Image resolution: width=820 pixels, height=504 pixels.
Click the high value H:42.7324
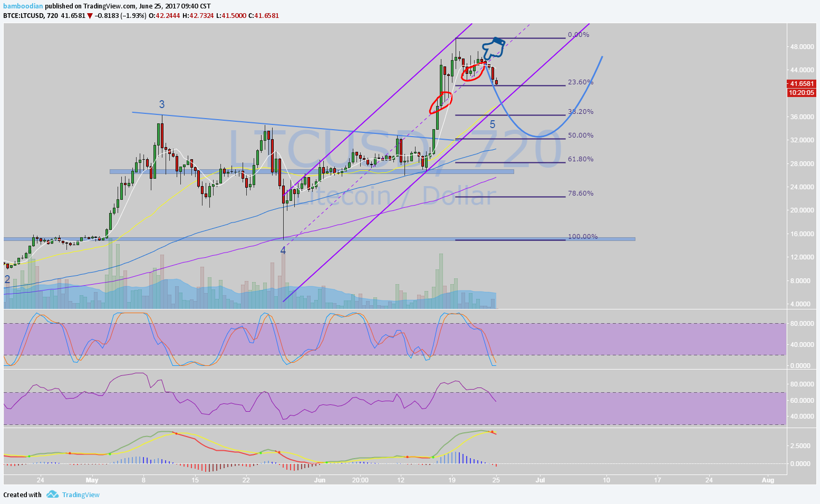tap(198, 16)
